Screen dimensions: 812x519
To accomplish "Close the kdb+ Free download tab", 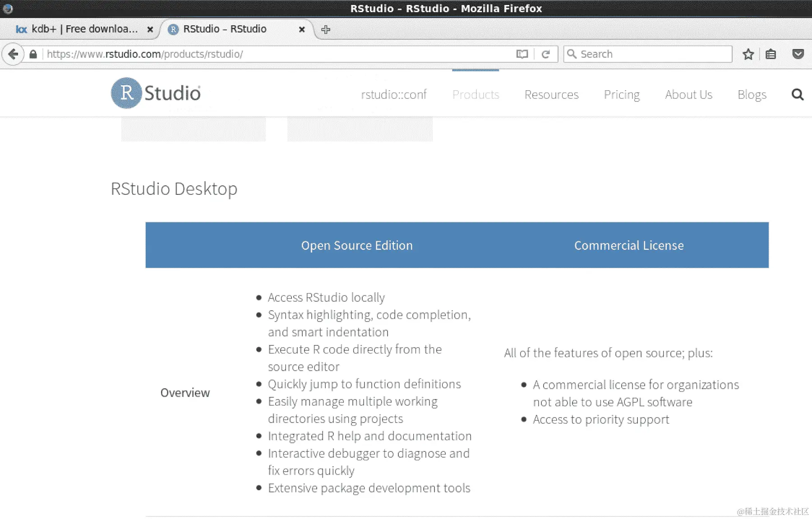I will (150, 30).
